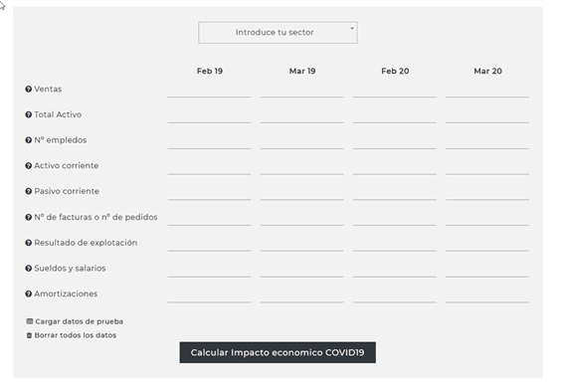Click the help icon next to Sueldos y salarios
The image size is (564, 392).
pos(29,269)
